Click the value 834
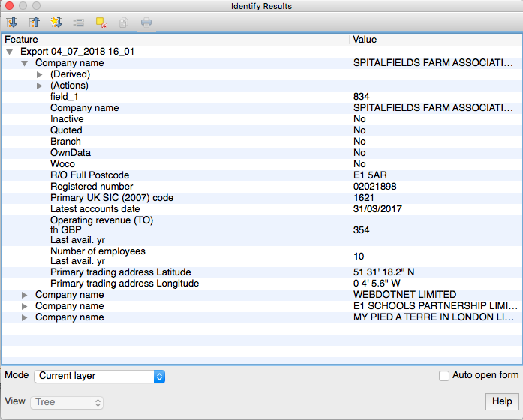 click(361, 97)
